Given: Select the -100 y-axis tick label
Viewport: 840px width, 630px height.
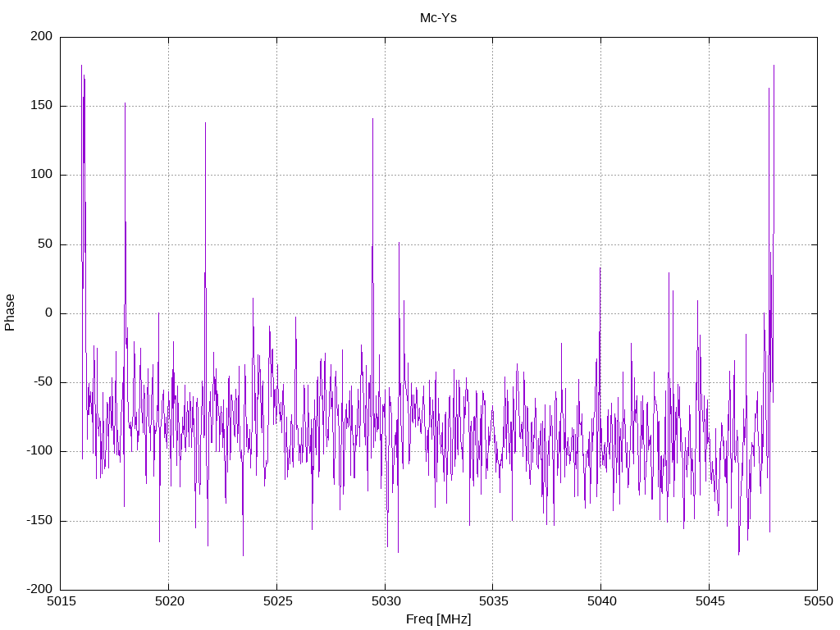Looking at the screenshot, I should pyautogui.click(x=39, y=451).
